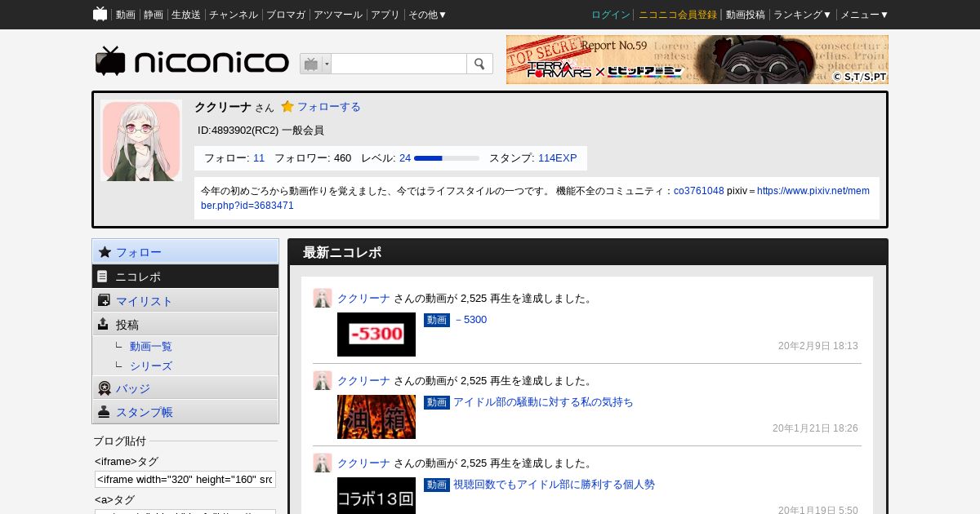Open the pixiv member URL link
Image resolution: width=980 pixels, height=514 pixels.
(535, 198)
